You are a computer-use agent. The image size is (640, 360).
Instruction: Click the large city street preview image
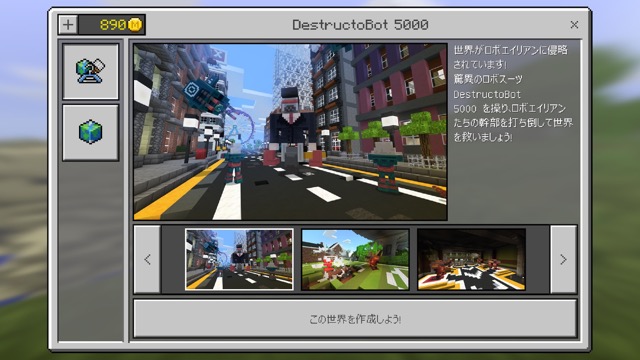pos(290,132)
